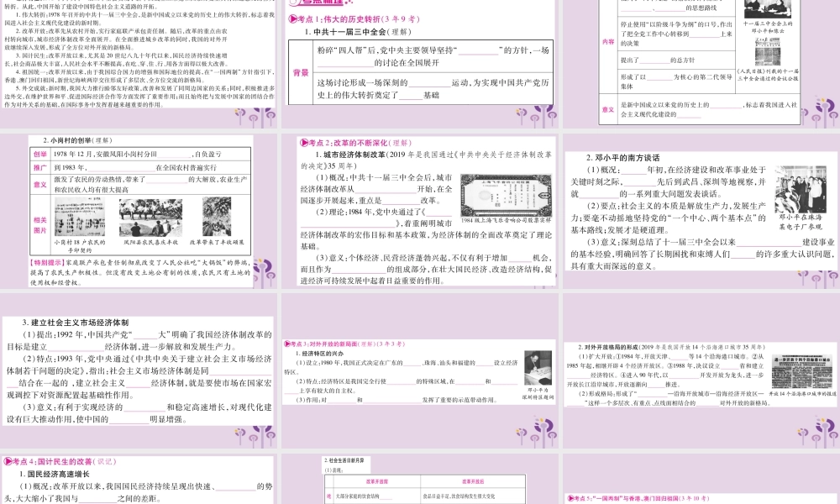Click the 城市经济体制改革 subheading

pos(354,155)
